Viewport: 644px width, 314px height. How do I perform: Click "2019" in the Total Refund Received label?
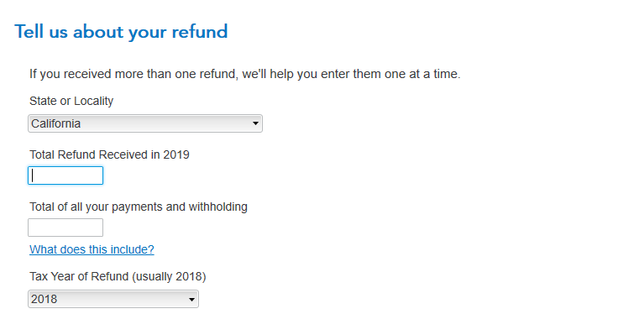[176, 154]
